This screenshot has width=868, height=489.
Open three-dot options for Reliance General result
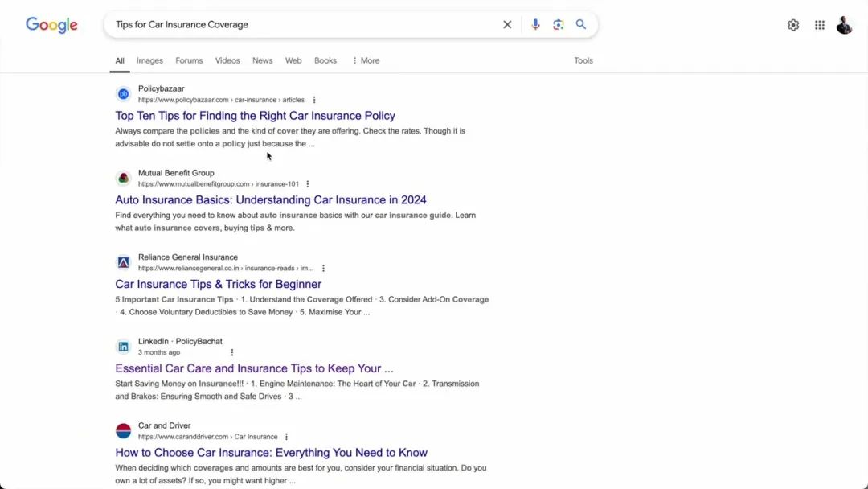[323, 269]
